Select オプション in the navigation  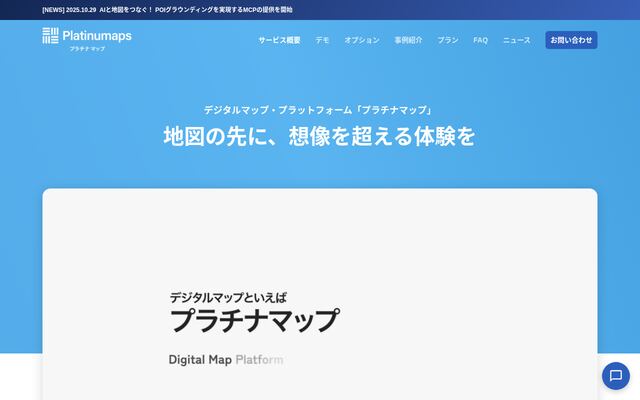coord(362,40)
